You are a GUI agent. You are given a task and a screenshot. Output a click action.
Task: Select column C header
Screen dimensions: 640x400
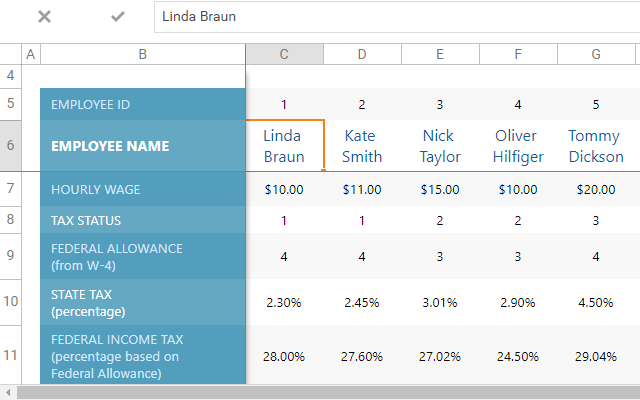click(x=284, y=54)
